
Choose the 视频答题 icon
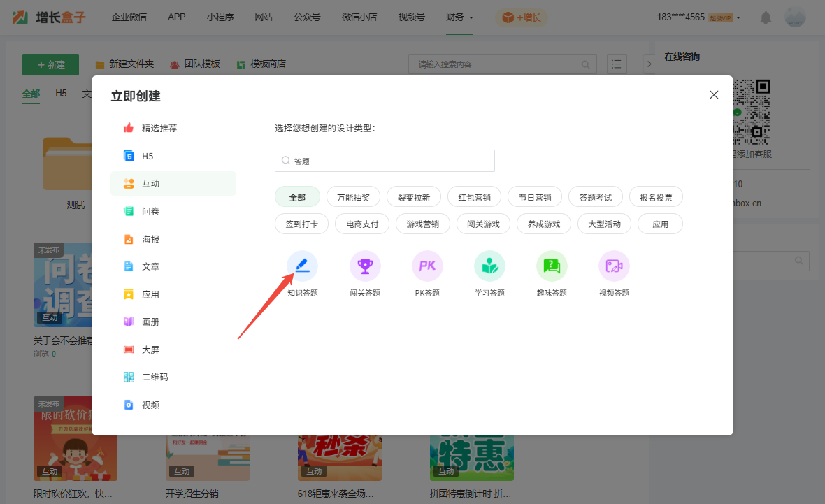click(614, 266)
